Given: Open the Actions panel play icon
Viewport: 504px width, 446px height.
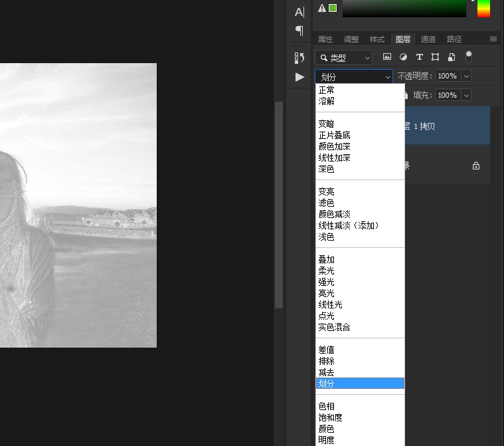Looking at the screenshot, I should click(299, 77).
